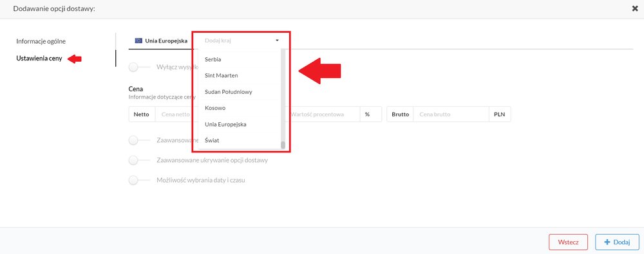Viewport: 644px width, 254px height.
Task: Click the Netto label
Action: pyautogui.click(x=142, y=114)
